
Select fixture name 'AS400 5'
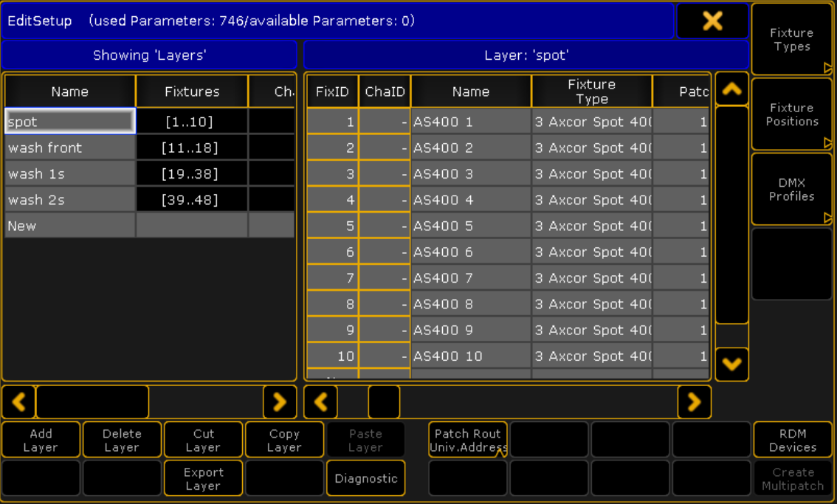(x=471, y=226)
